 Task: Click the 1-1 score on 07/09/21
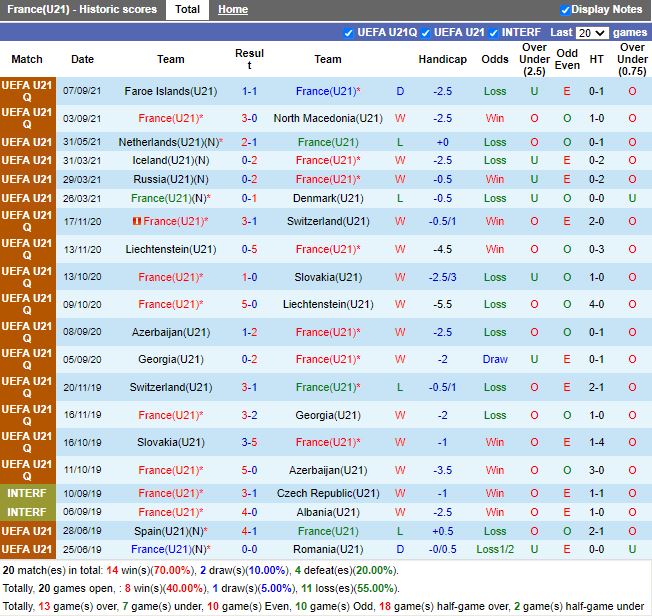[249, 91]
